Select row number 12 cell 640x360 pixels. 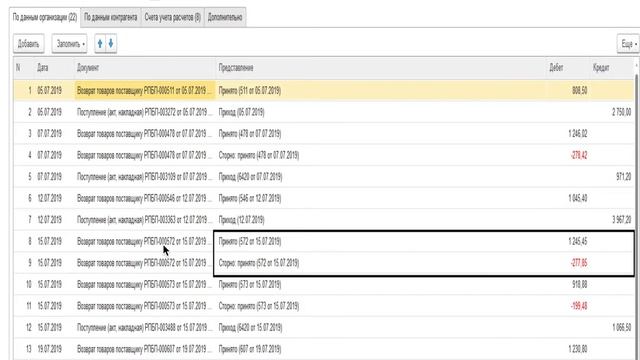(x=29, y=327)
